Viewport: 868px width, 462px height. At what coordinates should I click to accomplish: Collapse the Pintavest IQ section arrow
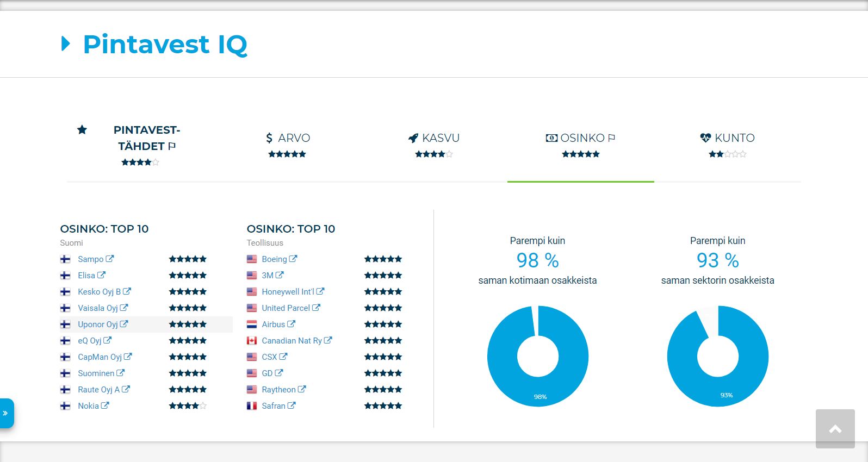pos(66,43)
